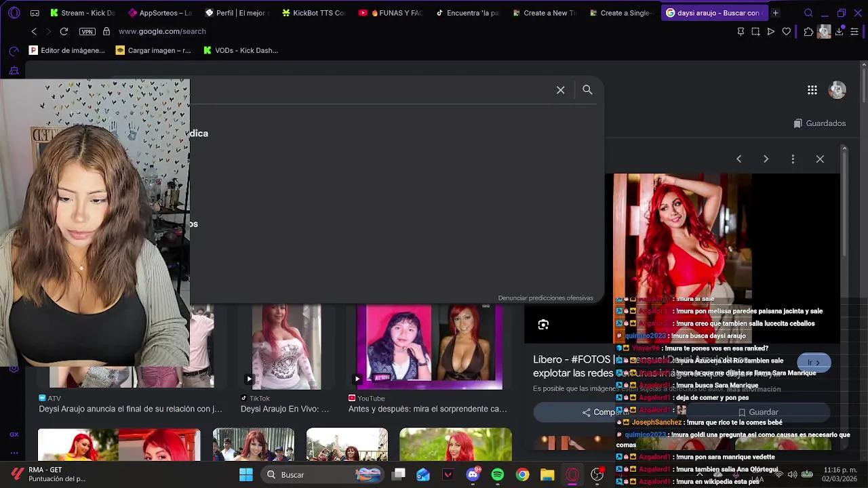Close the image preview panel
This screenshot has width=868, height=488.
[820, 159]
